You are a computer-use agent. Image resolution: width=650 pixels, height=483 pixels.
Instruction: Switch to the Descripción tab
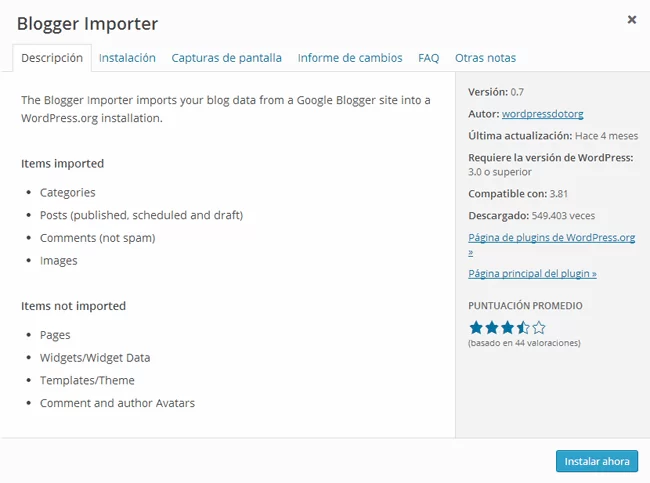52,58
